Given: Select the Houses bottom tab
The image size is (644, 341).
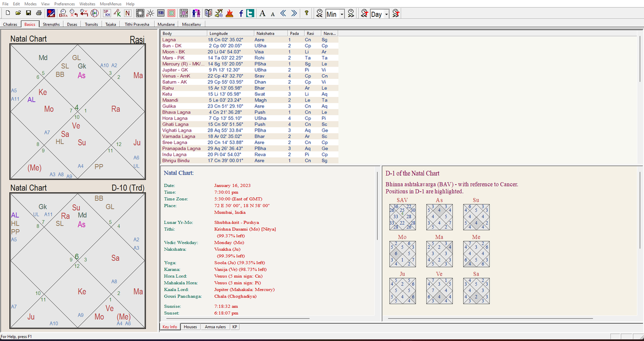Looking at the screenshot, I should point(190,327).
